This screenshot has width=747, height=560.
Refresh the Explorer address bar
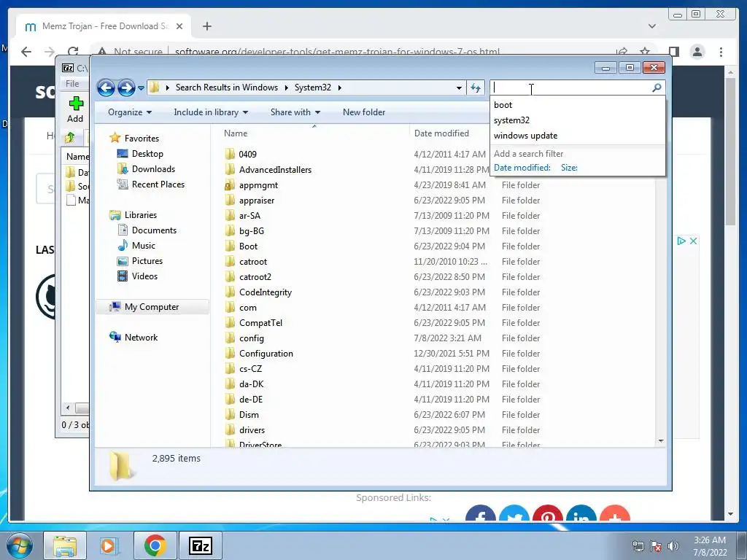(476, 87)
